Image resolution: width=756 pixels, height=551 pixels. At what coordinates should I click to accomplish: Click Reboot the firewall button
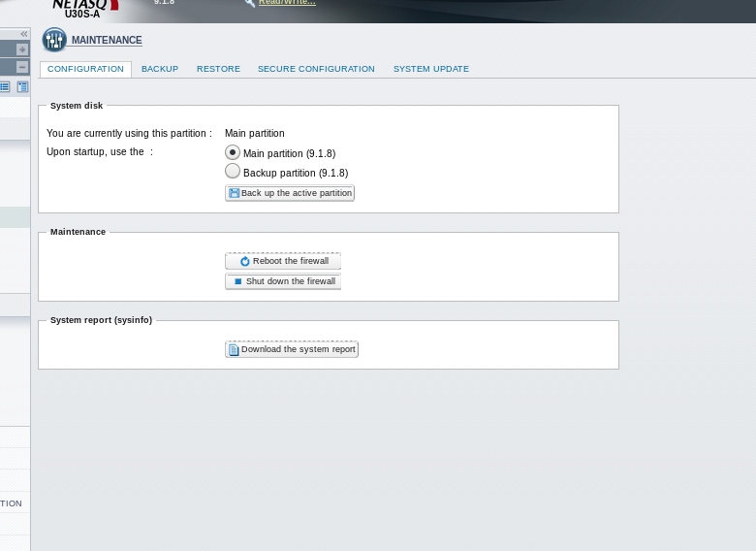coord(283,261)
